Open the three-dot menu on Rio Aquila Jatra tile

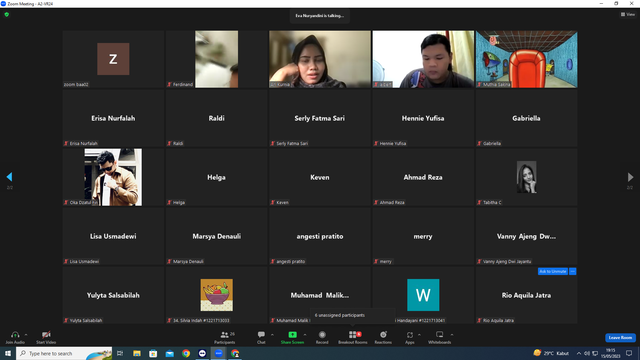(x=573, y=271)
